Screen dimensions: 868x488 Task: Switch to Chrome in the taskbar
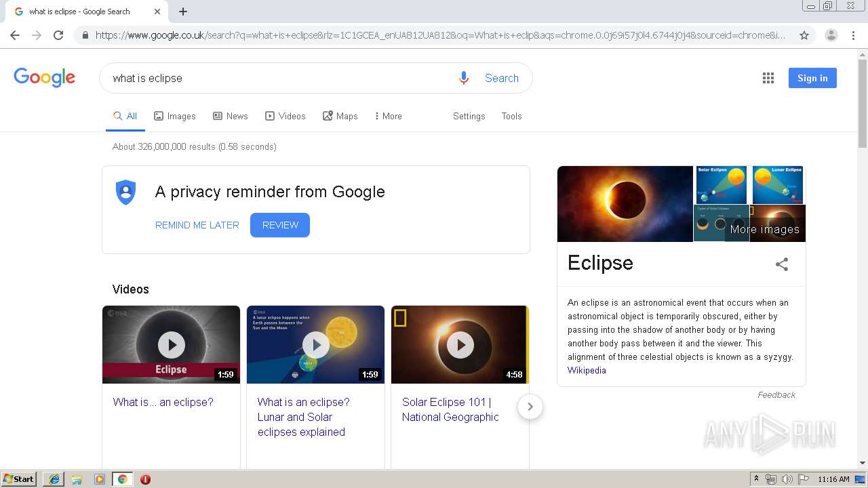[x=122, y=479]
